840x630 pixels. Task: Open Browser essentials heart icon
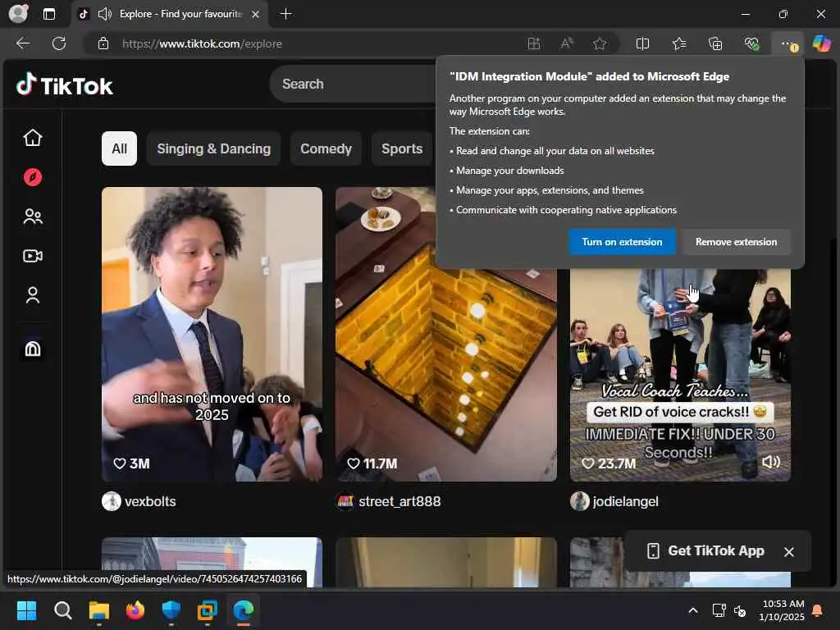coord(751,44)
